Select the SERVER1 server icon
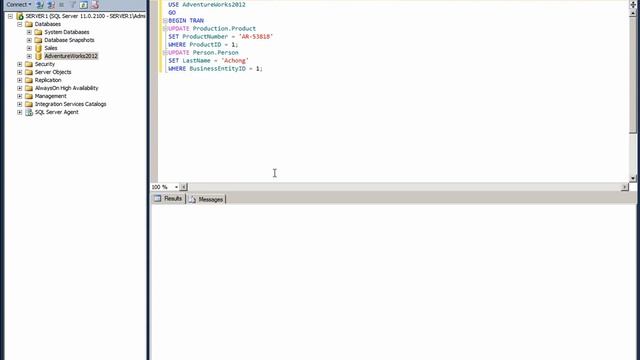Image resolution: width=640 pixels, height=360 pixels. click(x=20, y=16)
